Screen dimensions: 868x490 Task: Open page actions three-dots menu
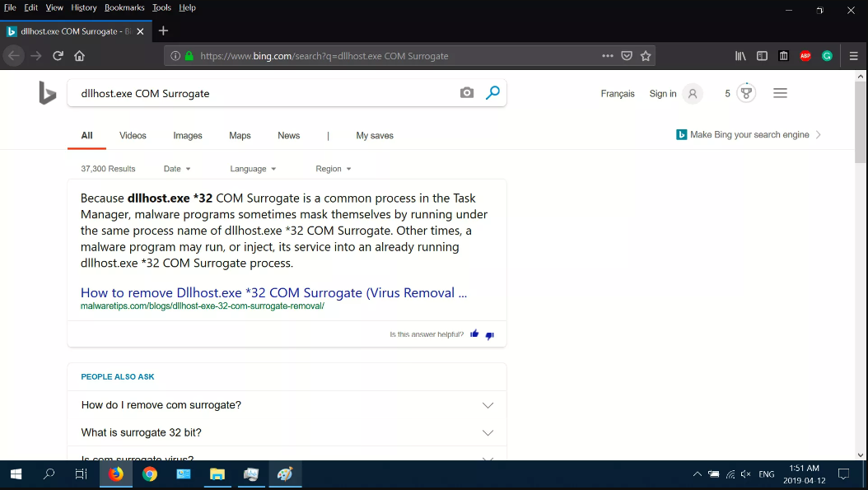click(x=607, y=56)
